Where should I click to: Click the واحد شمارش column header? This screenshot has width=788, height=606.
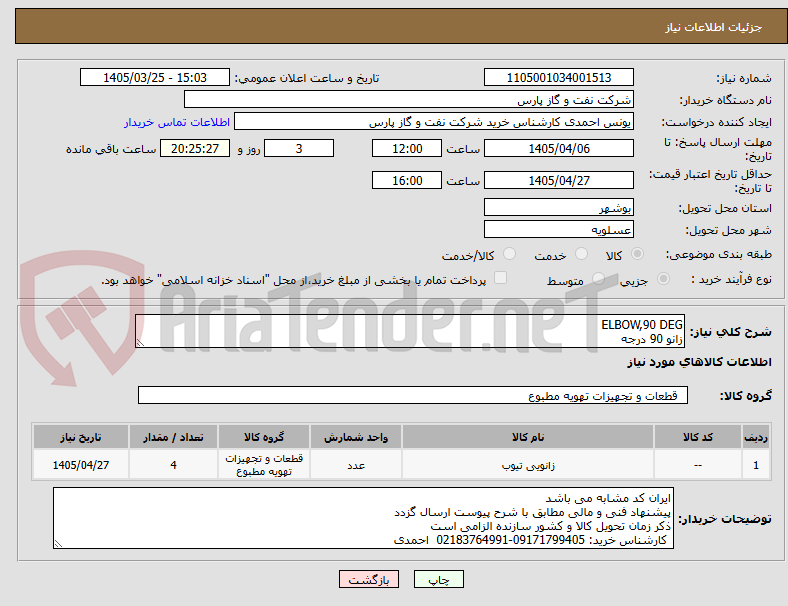pyautogui.click(x=356, y=437)
